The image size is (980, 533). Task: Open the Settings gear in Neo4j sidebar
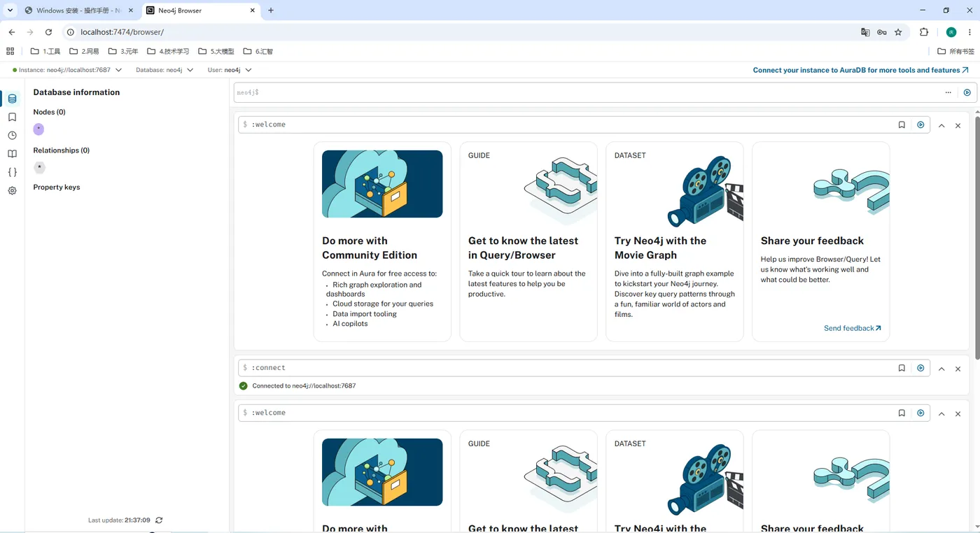[x=12, y=190]
